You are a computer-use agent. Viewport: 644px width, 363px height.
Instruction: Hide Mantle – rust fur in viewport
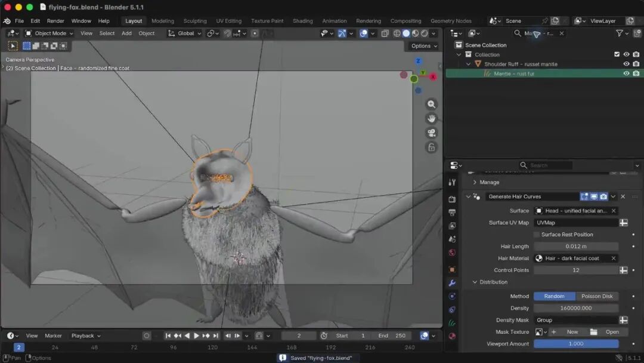tap(626, 73)
